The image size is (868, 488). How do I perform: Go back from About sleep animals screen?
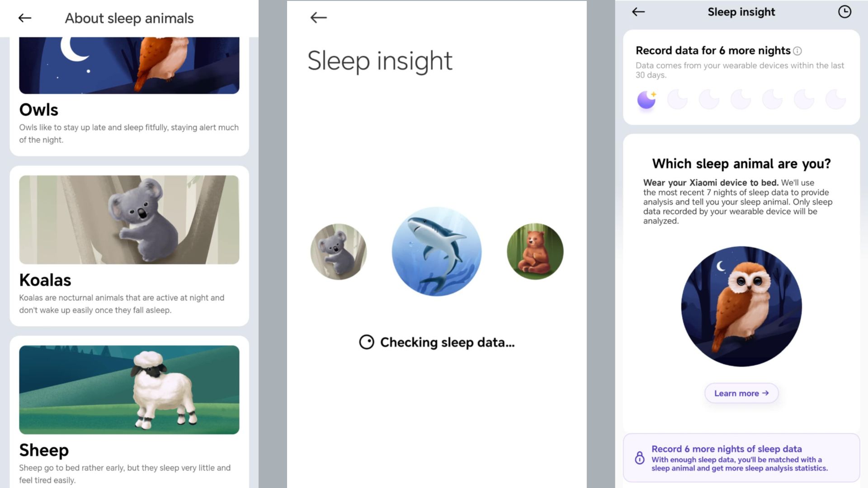pos(25,18)
